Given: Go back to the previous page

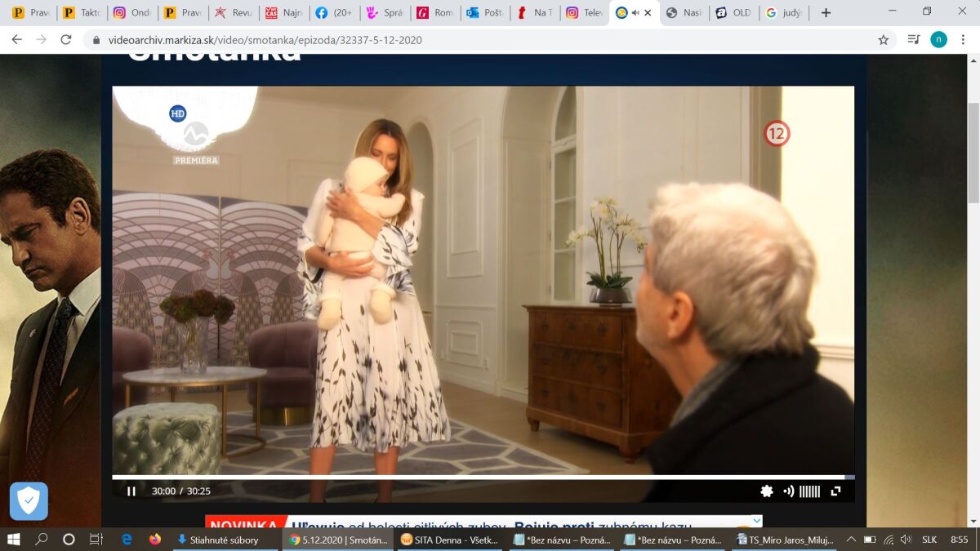Looking at the screenshot, I should tap(16, 39).
